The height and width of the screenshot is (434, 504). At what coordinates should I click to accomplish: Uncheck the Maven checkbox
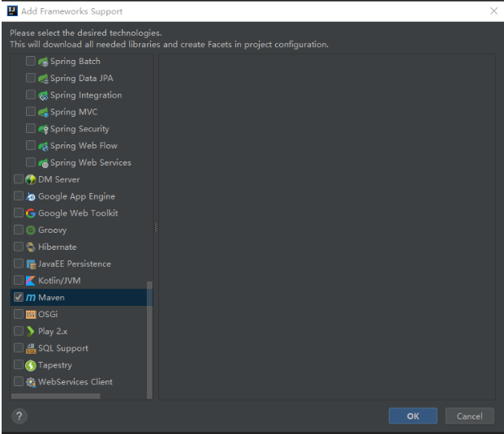pyautogui.click(x=19, y=298)
